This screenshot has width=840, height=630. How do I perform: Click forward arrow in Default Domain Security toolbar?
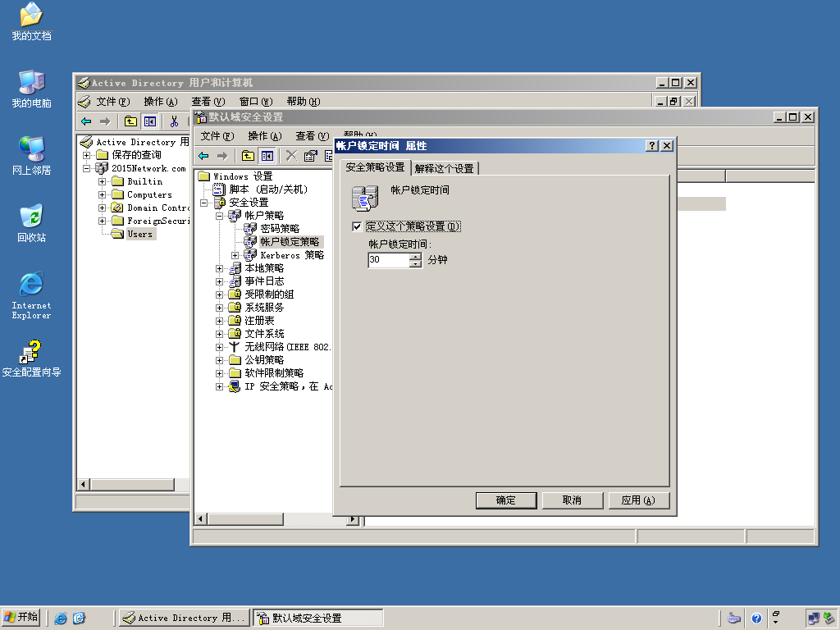coord(222,156)
